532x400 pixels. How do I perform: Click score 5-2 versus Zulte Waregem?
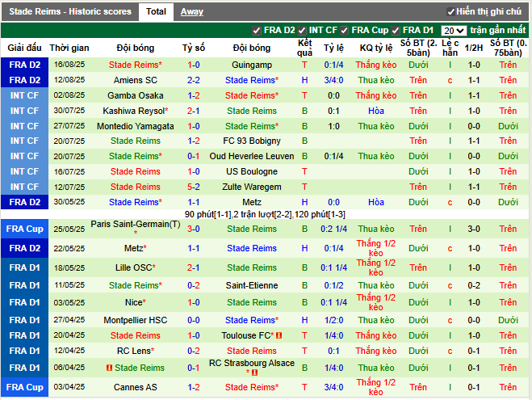tap(194, 187)
